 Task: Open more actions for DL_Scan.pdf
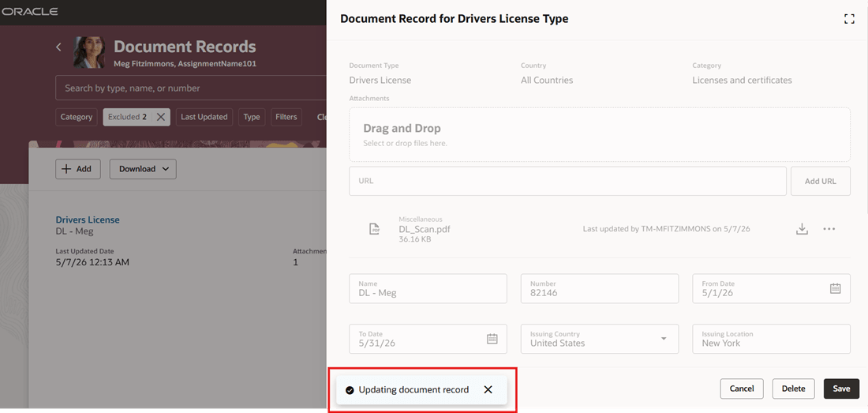coord(829,229)
